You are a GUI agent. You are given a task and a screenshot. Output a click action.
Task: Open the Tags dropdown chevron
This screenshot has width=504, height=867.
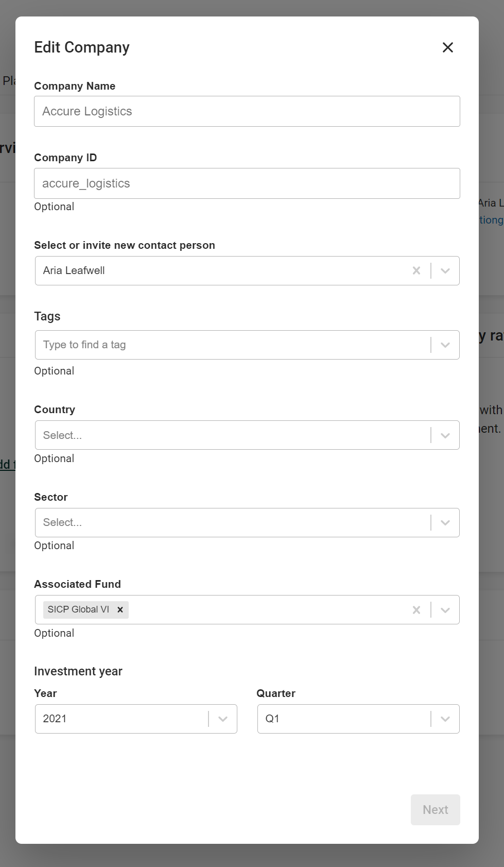point(445,345)
